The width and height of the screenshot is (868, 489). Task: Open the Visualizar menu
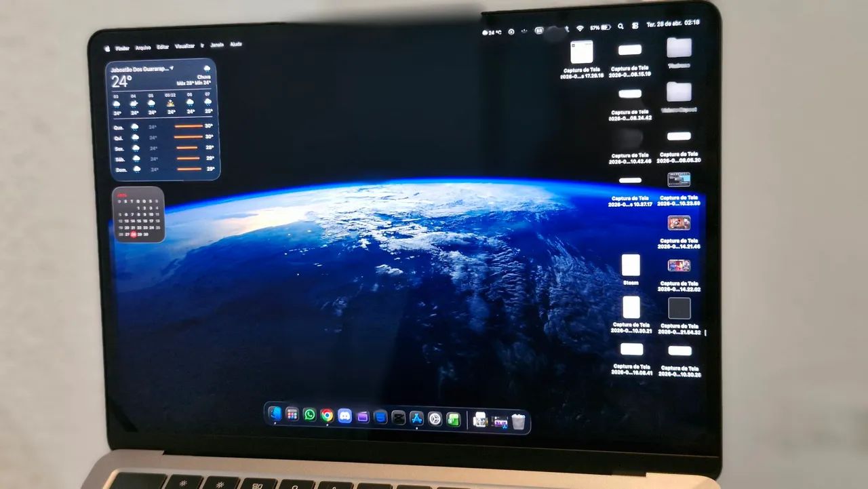(184, 46)
